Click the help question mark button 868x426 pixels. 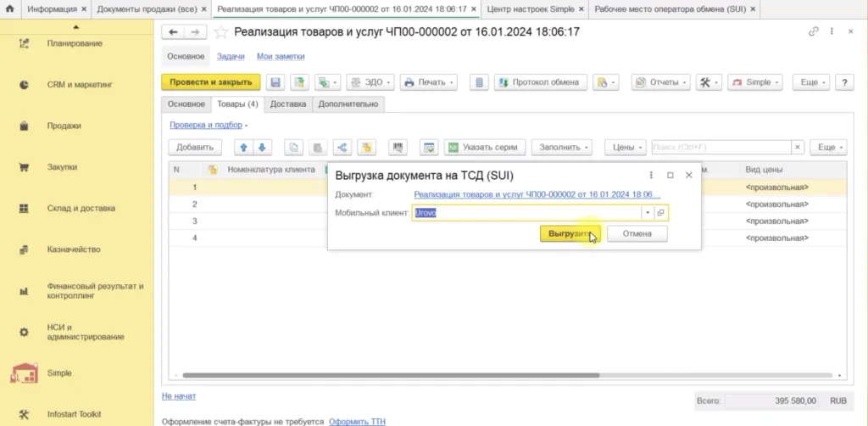point(844,82)
